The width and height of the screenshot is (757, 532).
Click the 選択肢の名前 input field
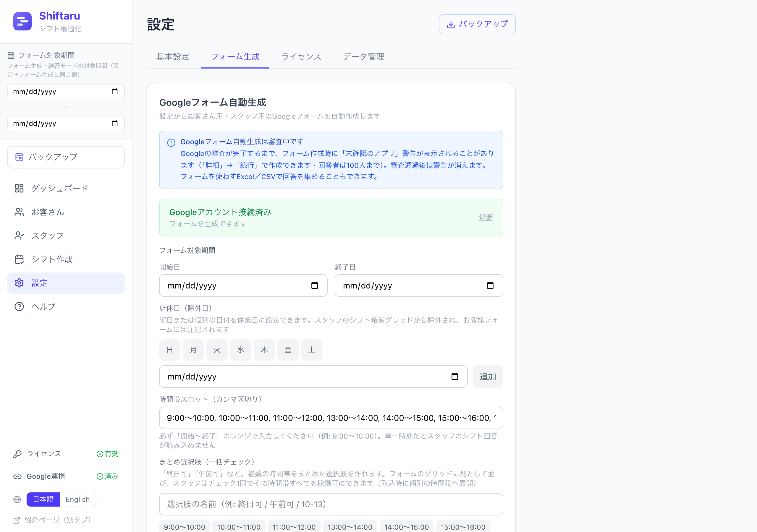(x=331, y=504)
